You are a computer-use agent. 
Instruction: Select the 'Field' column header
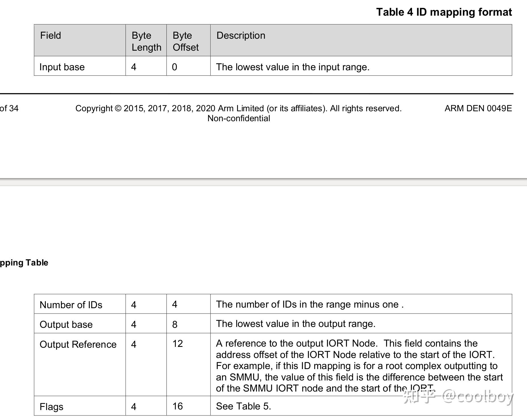(x=51, y=36)
